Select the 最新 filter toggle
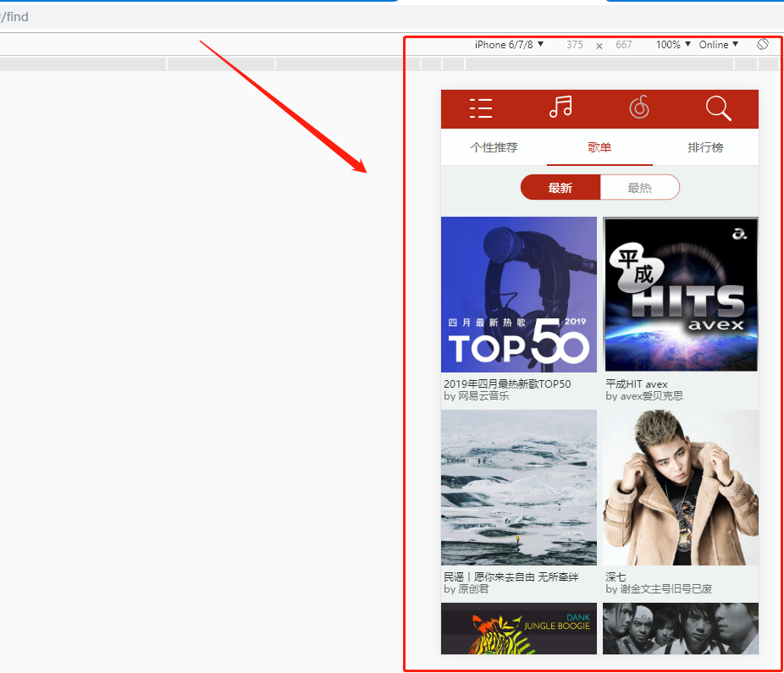This screenshot has width=784, height=673. (560, 187)
